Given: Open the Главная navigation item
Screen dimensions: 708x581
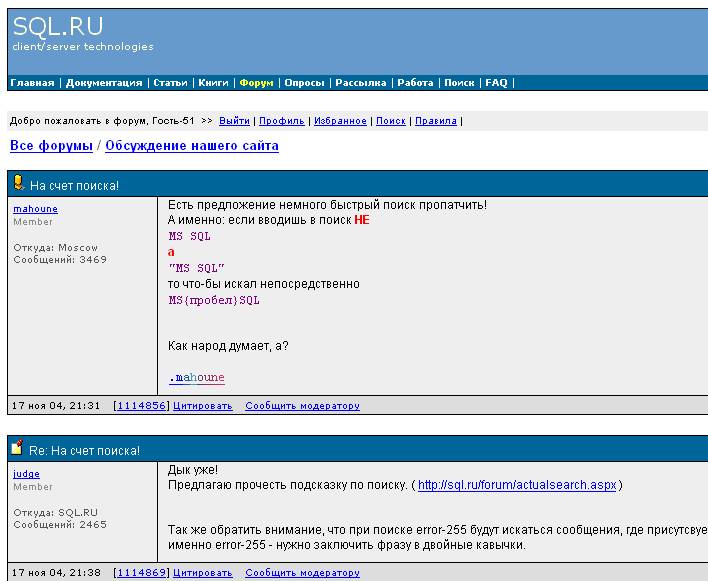Looking at the screenshot, I should tap(32, 83).
